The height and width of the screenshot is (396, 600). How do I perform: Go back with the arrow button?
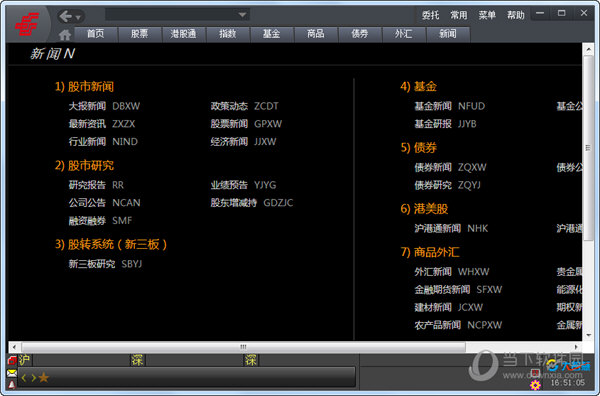click(x=66, y=16)
